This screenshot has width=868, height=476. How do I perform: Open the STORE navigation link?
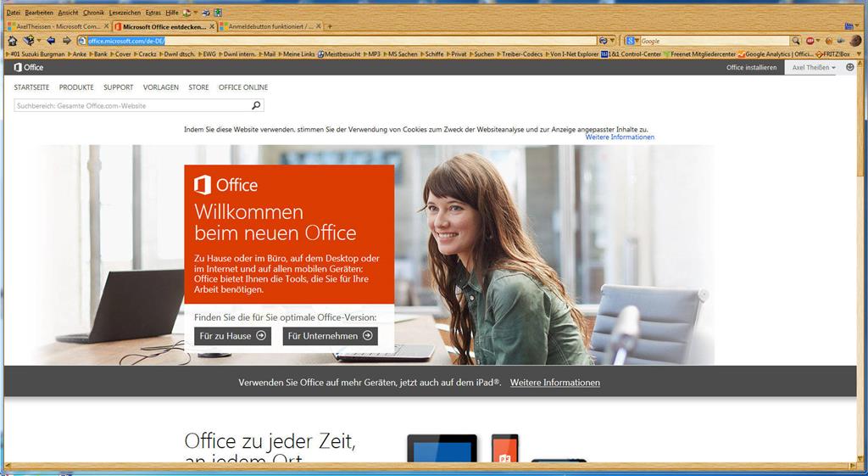click(x=198, y=87)
